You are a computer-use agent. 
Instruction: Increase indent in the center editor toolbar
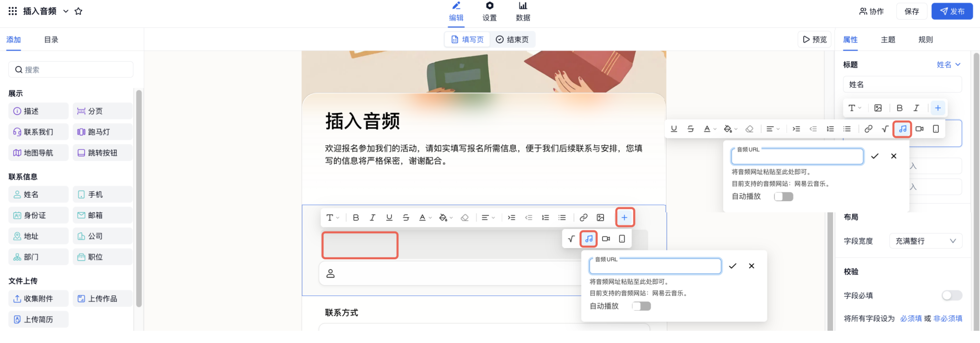click(512, 218)
